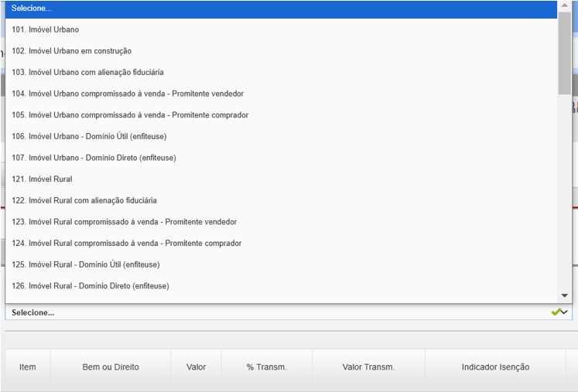The width and height of the screenshot is (578, 392).
Task: Choose "101. Imóvel Urbano" from the list
Action: 45,29
